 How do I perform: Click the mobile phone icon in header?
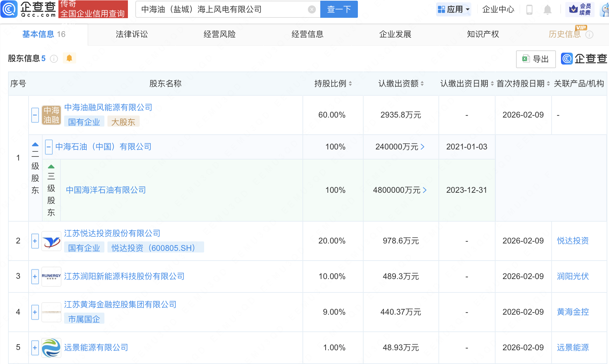click(529, 10)
